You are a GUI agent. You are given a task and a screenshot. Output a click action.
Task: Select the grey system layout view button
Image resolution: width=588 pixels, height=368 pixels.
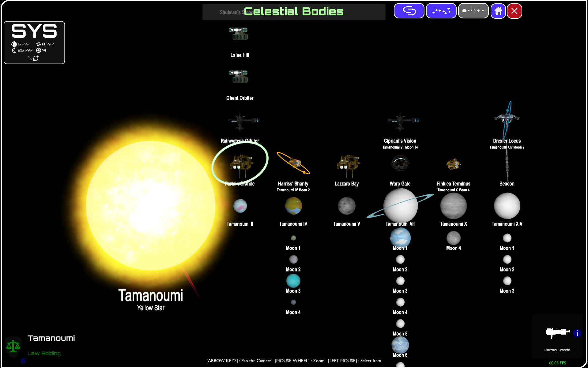coord(473,11)
